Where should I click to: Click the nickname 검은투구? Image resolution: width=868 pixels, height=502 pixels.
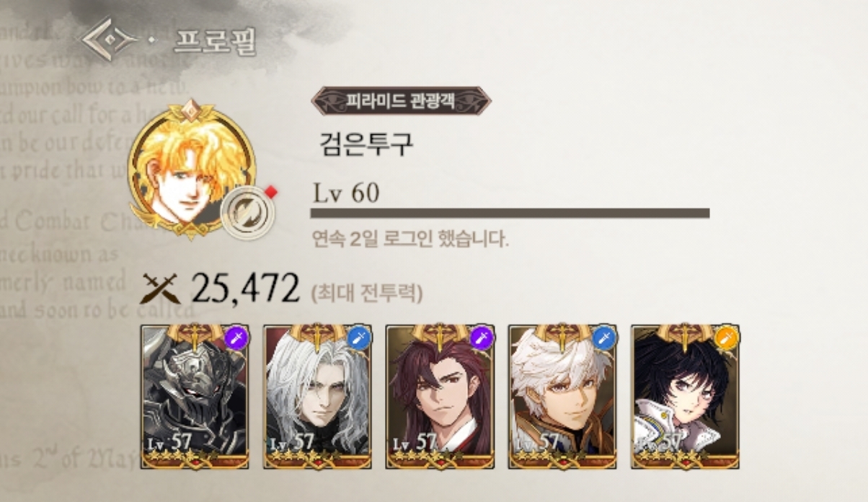point(366,143)
